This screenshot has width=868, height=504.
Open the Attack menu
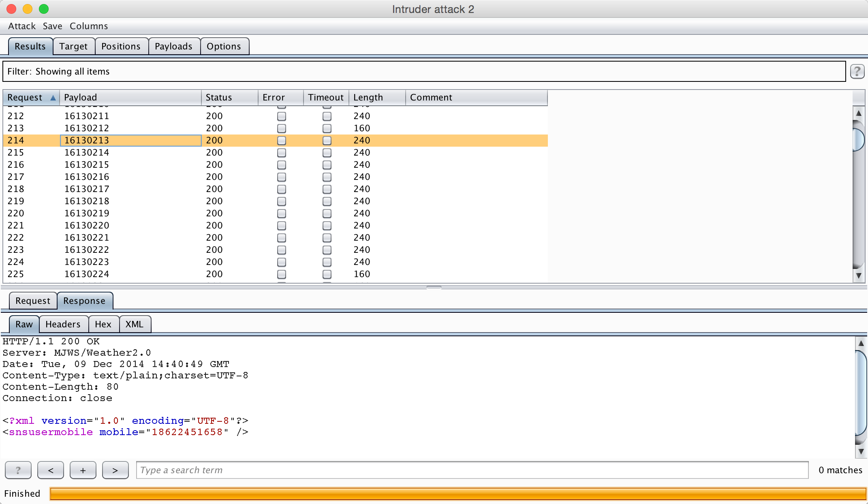pyautogui.click(x=22, y=26)
